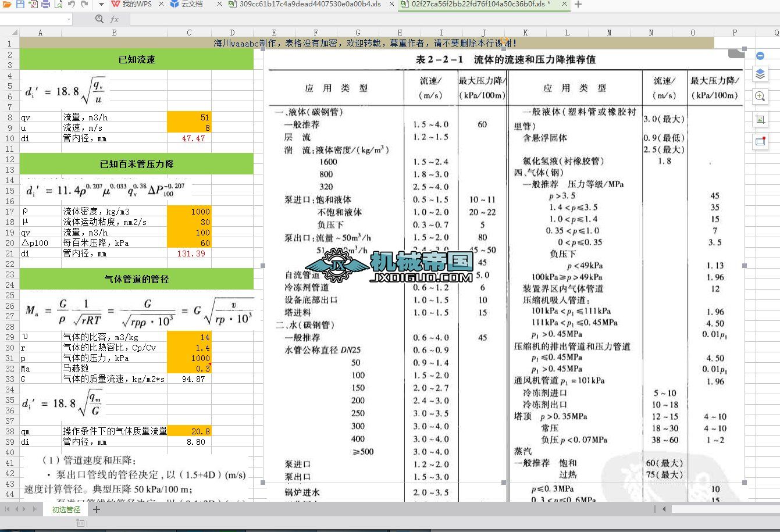Viewport: 780px width, 532px height.
Task: Select the mass velocity cell 94.87
Action: coord(189,379)
